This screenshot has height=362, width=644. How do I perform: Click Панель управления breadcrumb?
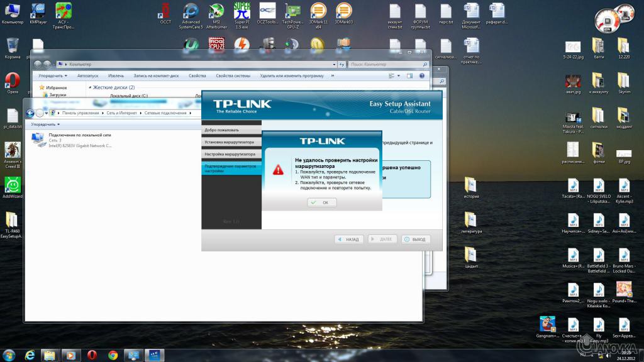pos(80,113)
